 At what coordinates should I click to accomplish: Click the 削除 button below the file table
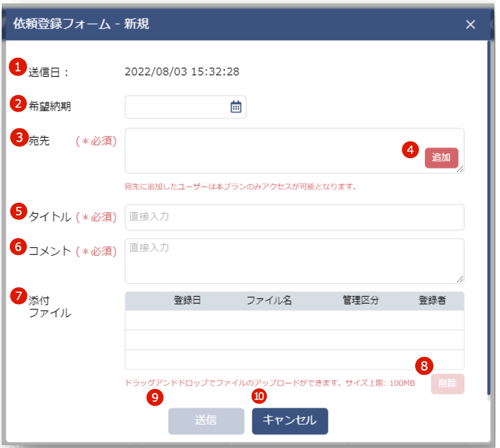coord(447,384)
